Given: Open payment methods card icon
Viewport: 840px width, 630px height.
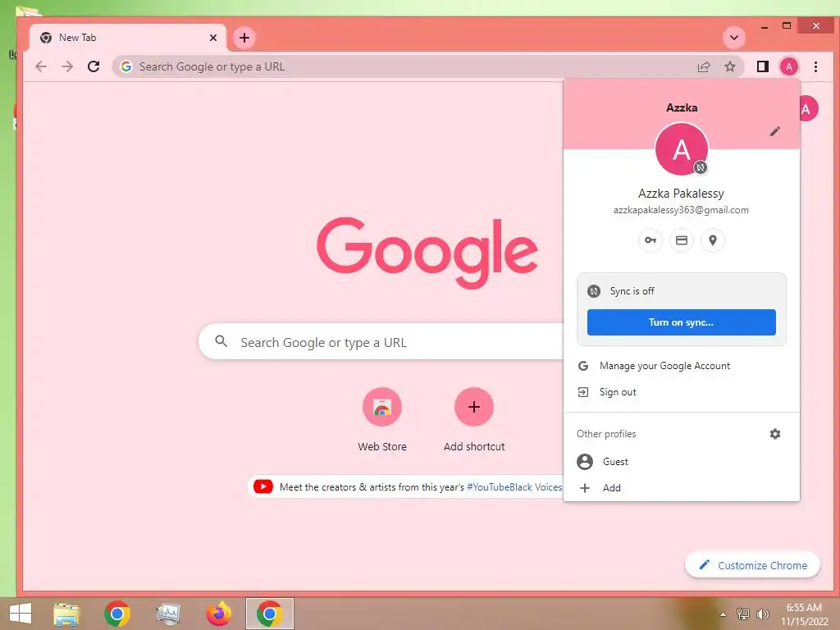Looking at the screenshot, I should (x=682, y=240).
